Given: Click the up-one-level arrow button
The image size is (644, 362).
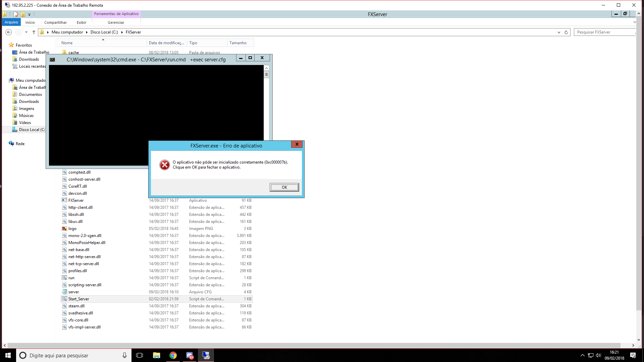Looking at the screenshot, I should [x=34, y=32].
